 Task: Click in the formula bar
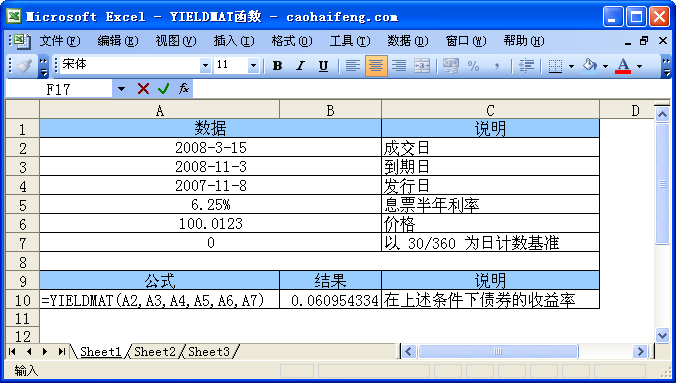[x=431, y=89]
